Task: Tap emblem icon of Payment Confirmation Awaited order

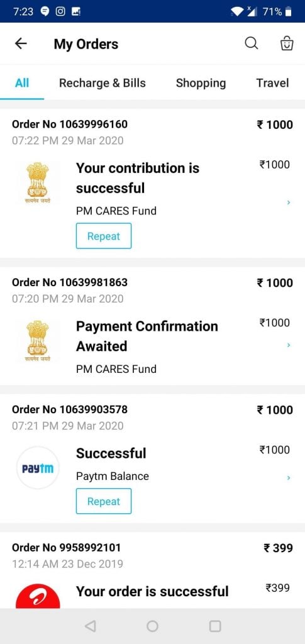Action: [x=37, y=341]
